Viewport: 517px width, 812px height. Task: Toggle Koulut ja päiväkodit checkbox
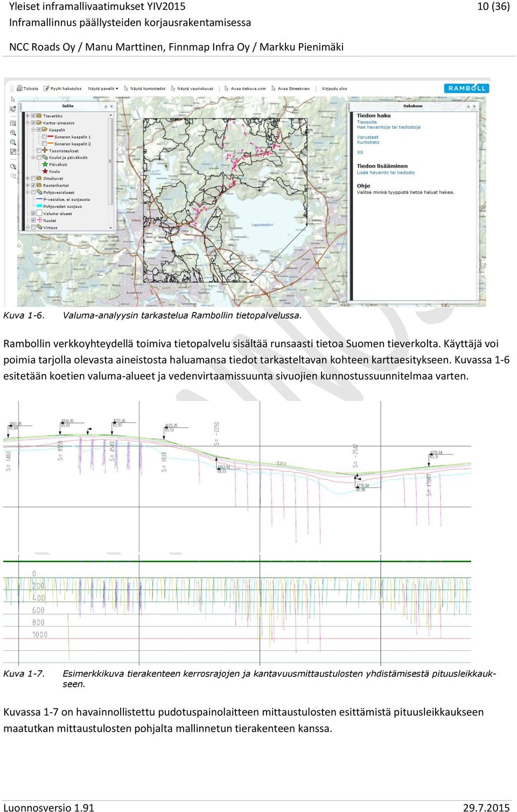coord(39,158)
